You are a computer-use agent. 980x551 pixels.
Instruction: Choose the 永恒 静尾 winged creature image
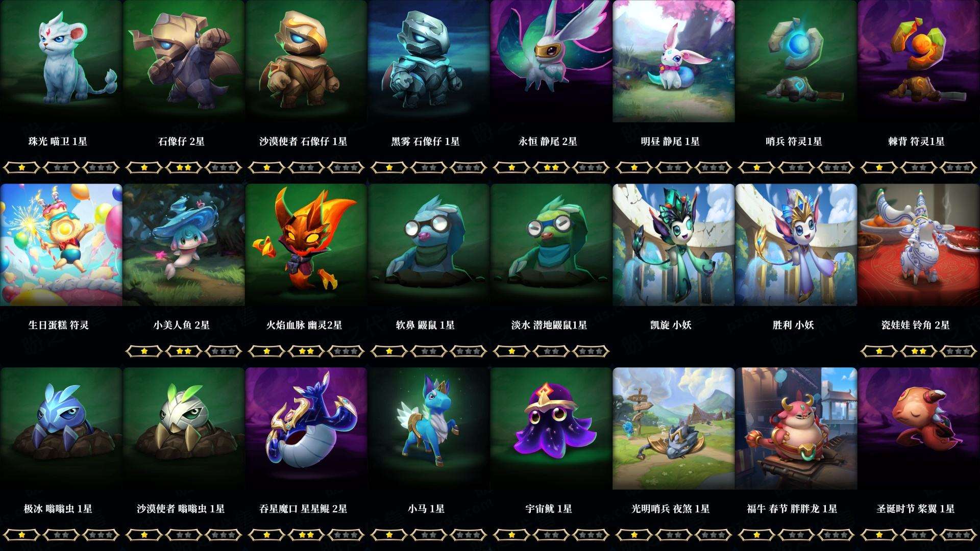[x=551, y=61]
